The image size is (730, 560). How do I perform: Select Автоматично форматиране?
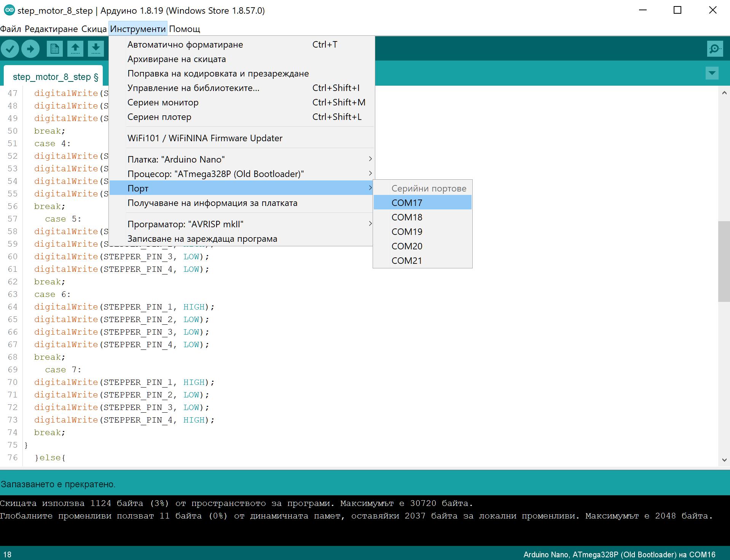click(241, 45)
